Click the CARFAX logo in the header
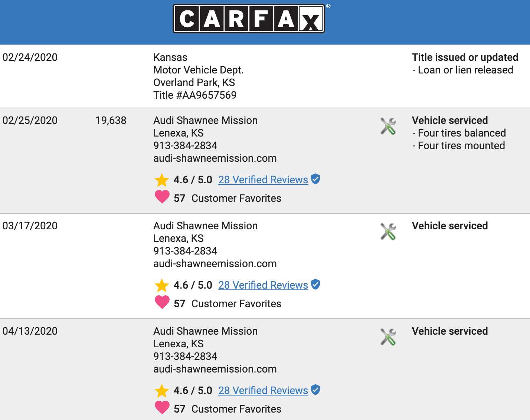 coord(249,19)
